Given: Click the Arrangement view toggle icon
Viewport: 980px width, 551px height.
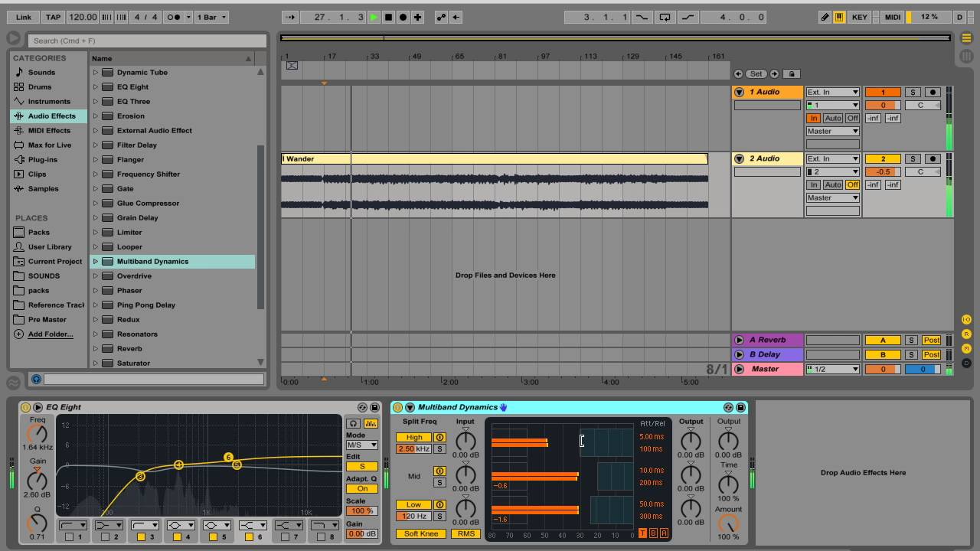Looking at the screenshot, I should click(x=966, y=37).
